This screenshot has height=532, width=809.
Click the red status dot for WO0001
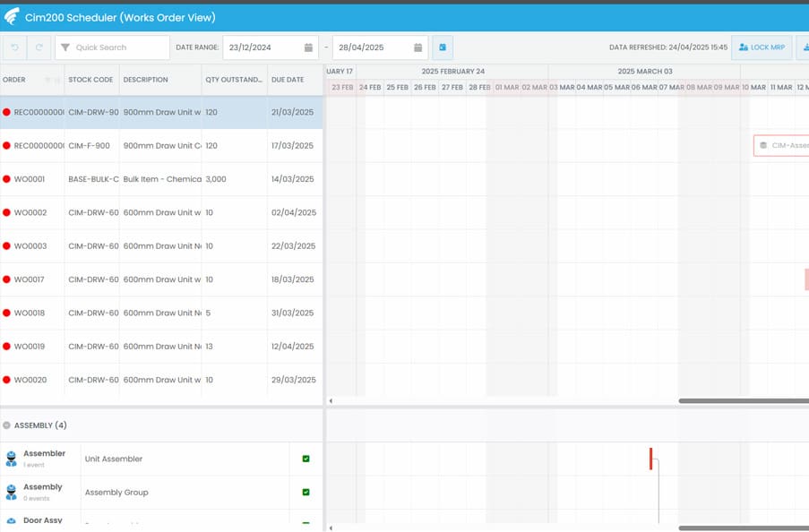pyautogui.click(x=6, y=179)
